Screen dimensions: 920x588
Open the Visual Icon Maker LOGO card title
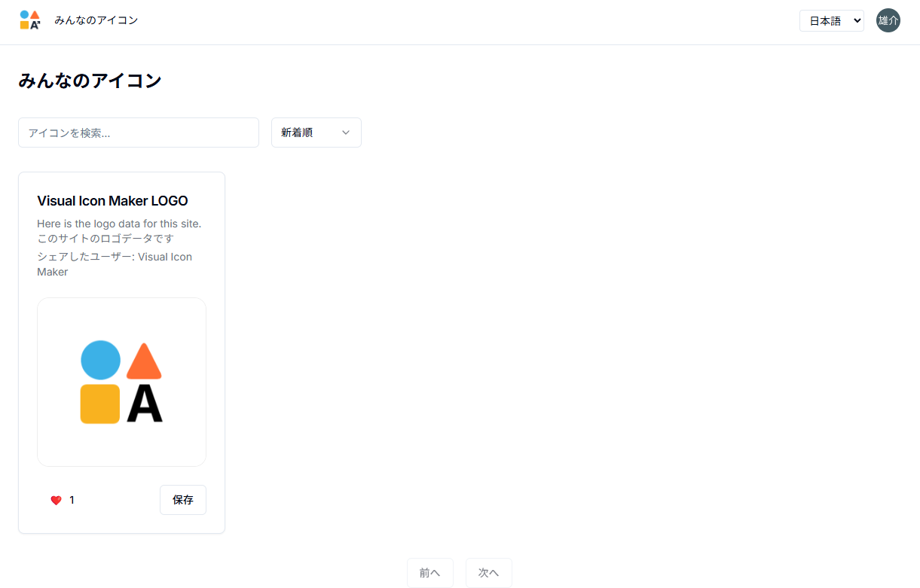pos(112,201)
